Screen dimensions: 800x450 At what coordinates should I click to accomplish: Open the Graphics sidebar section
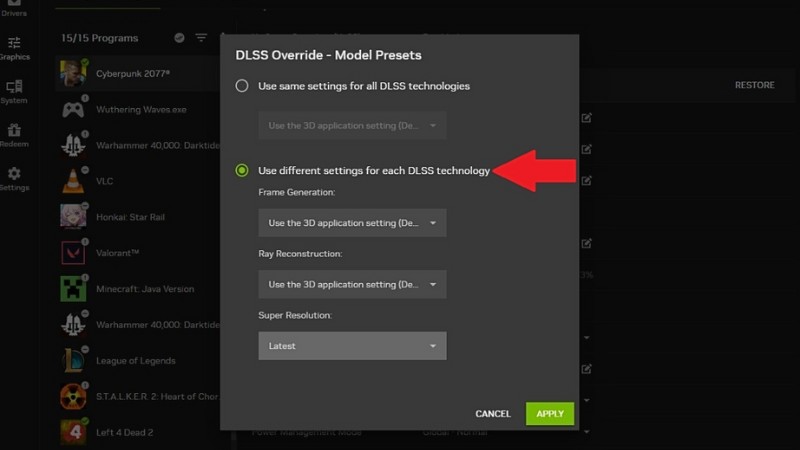pos(14,47)
